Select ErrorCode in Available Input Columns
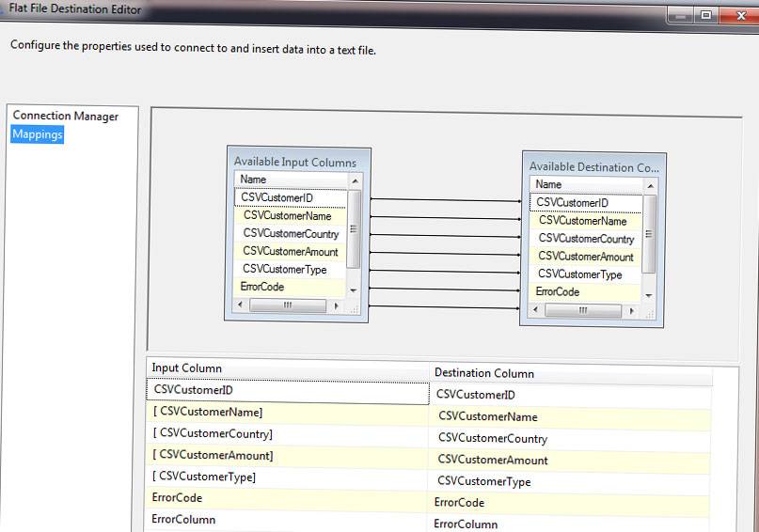Viewport: 759px width, 532px height. pyautogui.click(x=291, y=287)
